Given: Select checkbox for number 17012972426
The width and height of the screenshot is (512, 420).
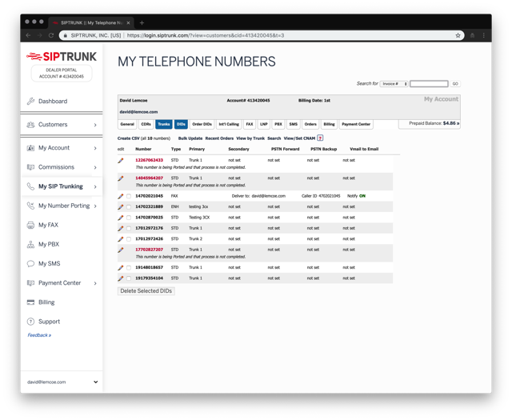Looking at the screenshot, I should tap(129, 239).
